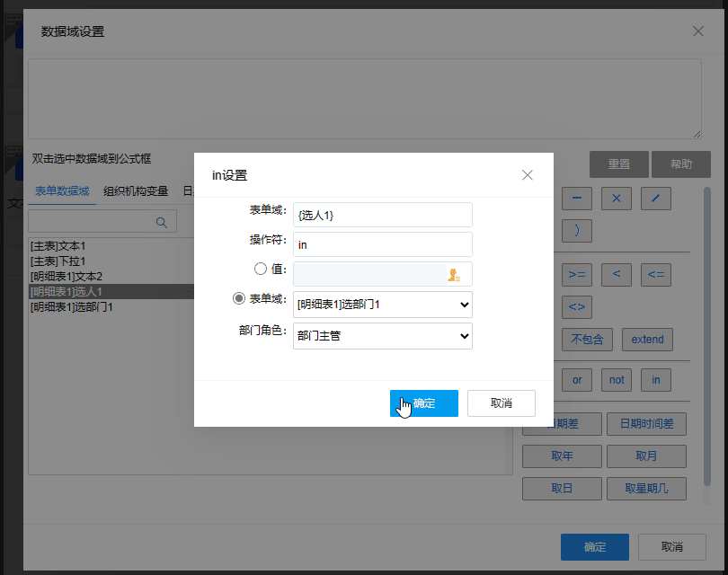Insert the divide operator
Viewport: 728px width, 575px height.
(x=655, y=199)
